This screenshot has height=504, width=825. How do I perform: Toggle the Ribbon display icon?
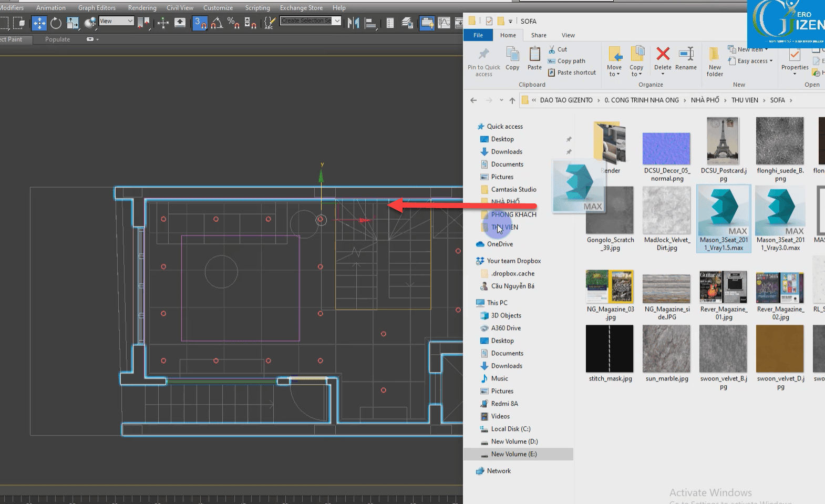[427, 23]
